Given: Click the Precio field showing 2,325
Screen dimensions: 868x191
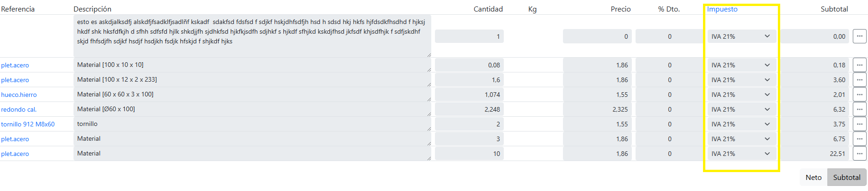Looking at the screenshot, I should pos(597,109).
